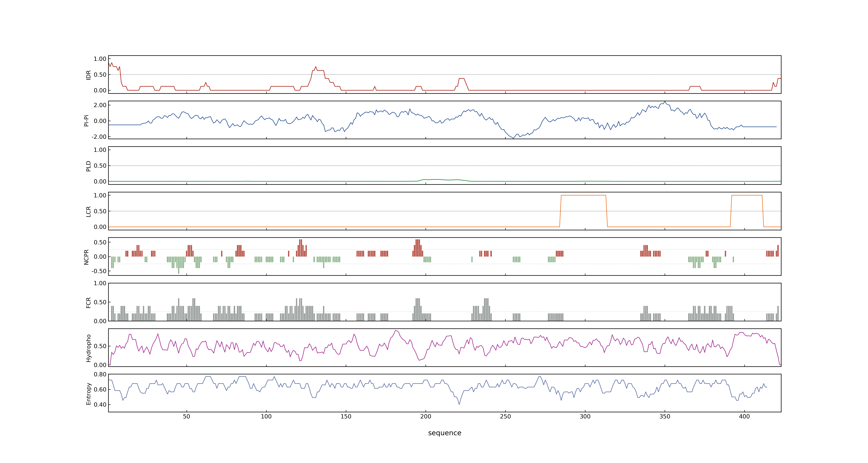Image resolution: width=868 pixels, height=463 pixels.
Task: Click the 2.00 tick on Pi-Pi axis
Action: pos(100,105)
